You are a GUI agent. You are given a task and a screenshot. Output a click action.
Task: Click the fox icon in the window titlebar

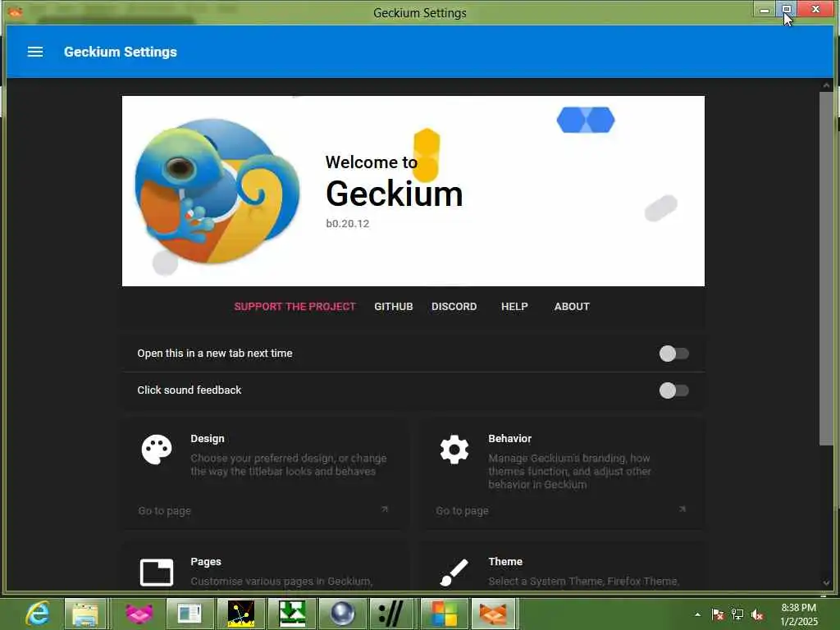(15, 11)
